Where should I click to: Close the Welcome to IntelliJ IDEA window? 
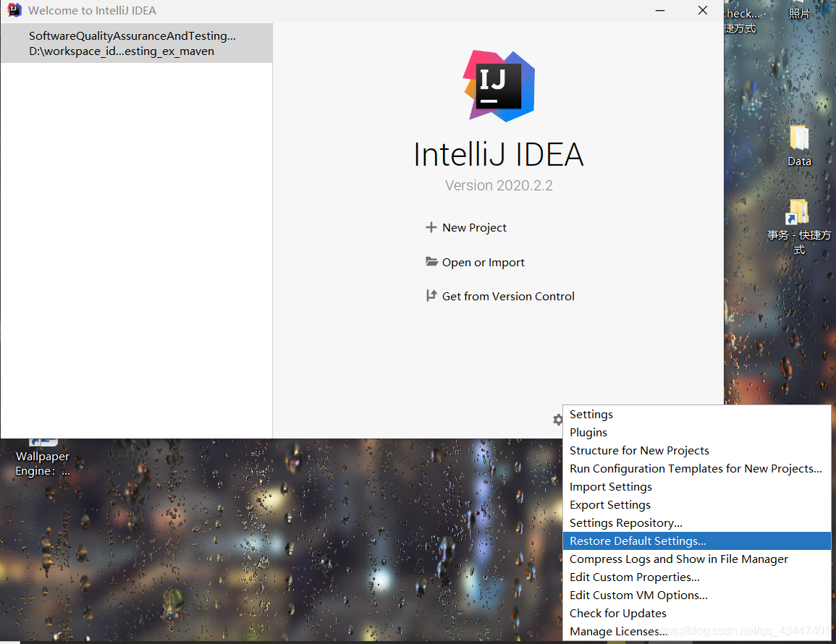[x=703, y=11]
